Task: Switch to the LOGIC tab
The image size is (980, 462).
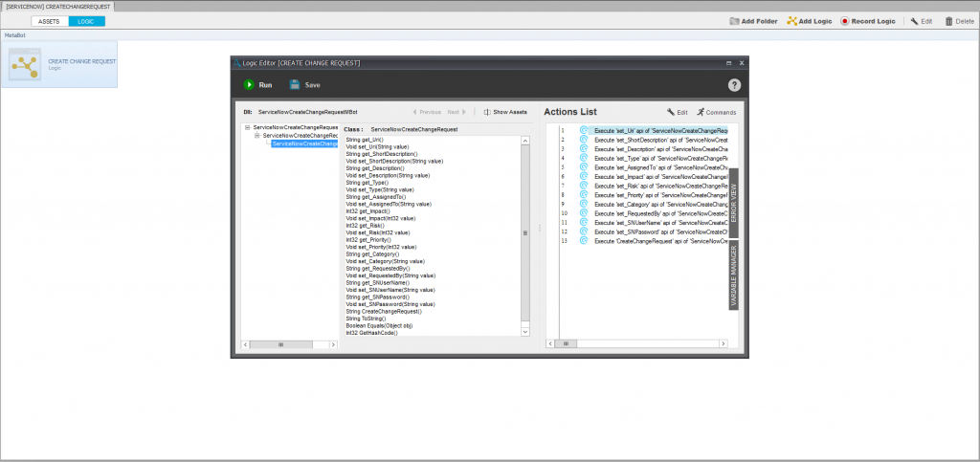Action: coord(86,21)
